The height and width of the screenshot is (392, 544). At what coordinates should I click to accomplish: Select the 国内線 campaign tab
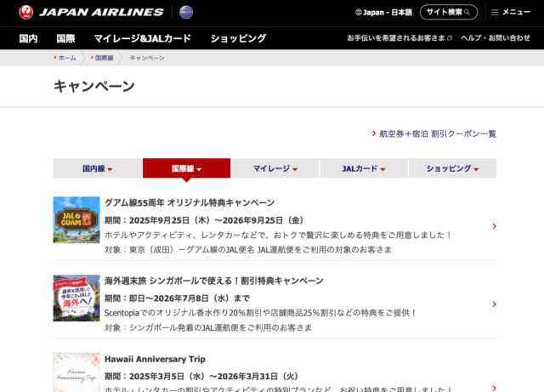coord(97,168)
